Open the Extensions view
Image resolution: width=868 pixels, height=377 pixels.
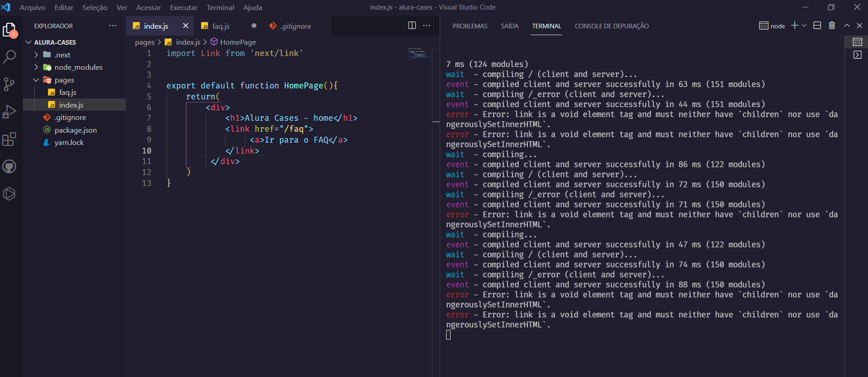tap(9, 139)
